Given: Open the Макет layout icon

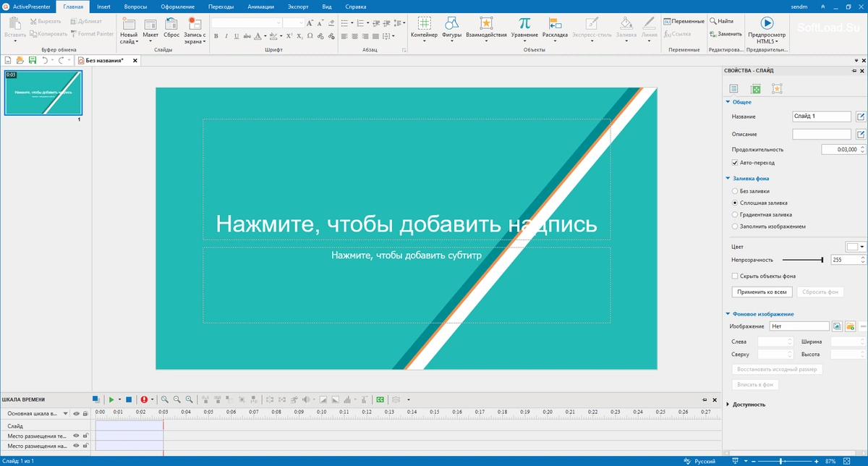Looking at the screenshot, I should pyautogui.click(x=150, y=23).
